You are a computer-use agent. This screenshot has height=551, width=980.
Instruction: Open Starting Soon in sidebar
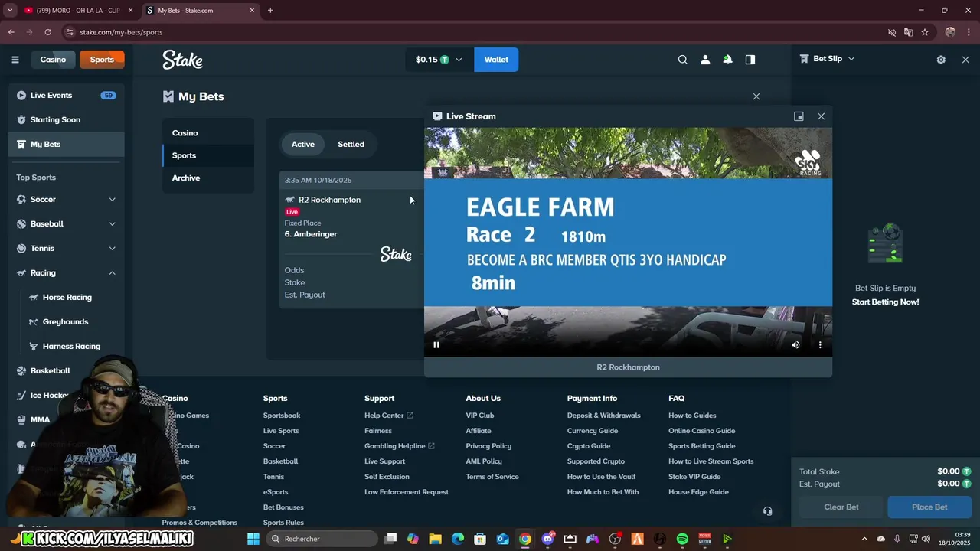pos(66,120)
